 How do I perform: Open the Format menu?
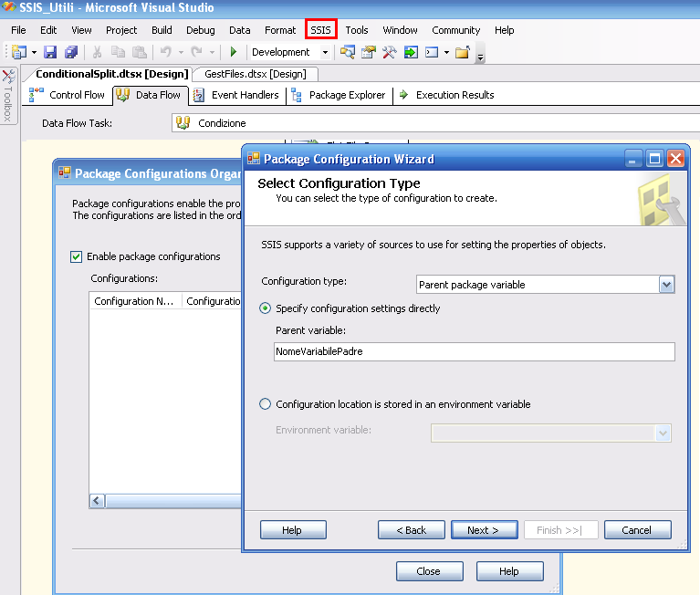coord(280,30)
